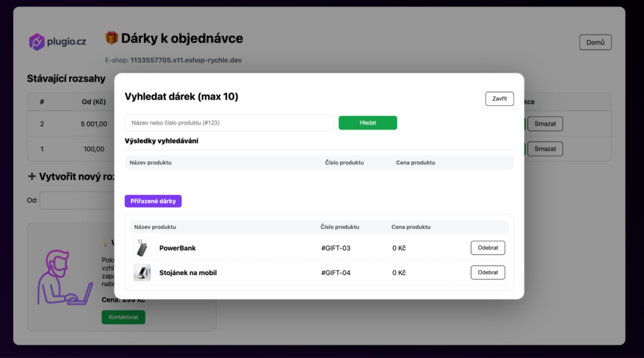Click Název produktu header in search results
Image resolution: width=644 pixels, height=358 pixels.
click(150, 162)
